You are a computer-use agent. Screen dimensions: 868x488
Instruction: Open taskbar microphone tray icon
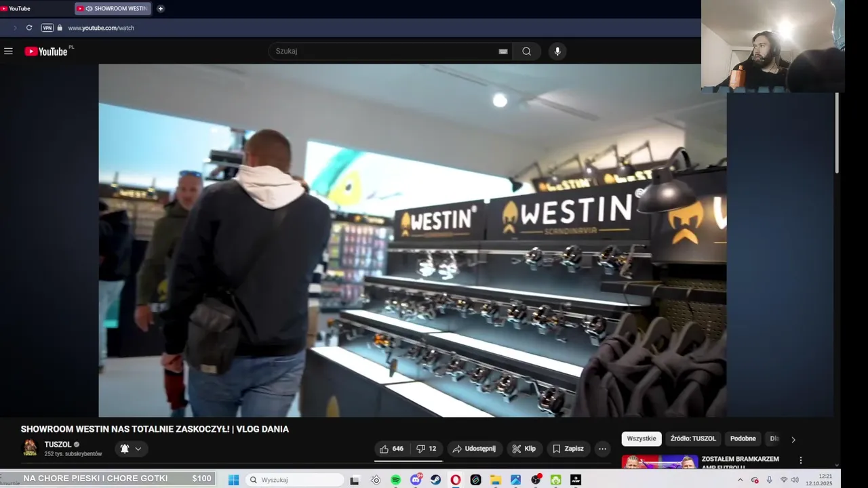pos(769,480)
